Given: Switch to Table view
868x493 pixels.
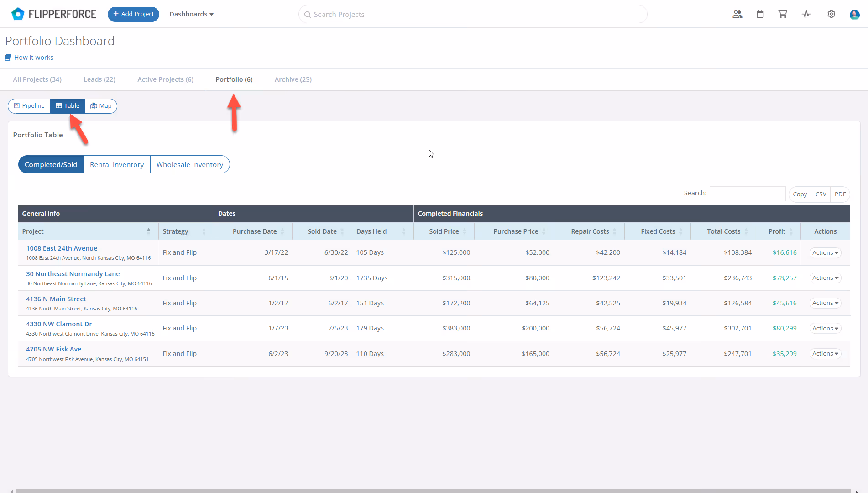Looking at the screenshot, I should click(x=68, y=106).
